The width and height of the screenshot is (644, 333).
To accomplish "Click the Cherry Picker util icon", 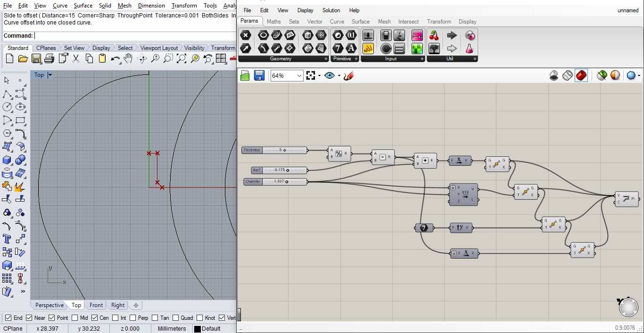I will tap(434, 35).
